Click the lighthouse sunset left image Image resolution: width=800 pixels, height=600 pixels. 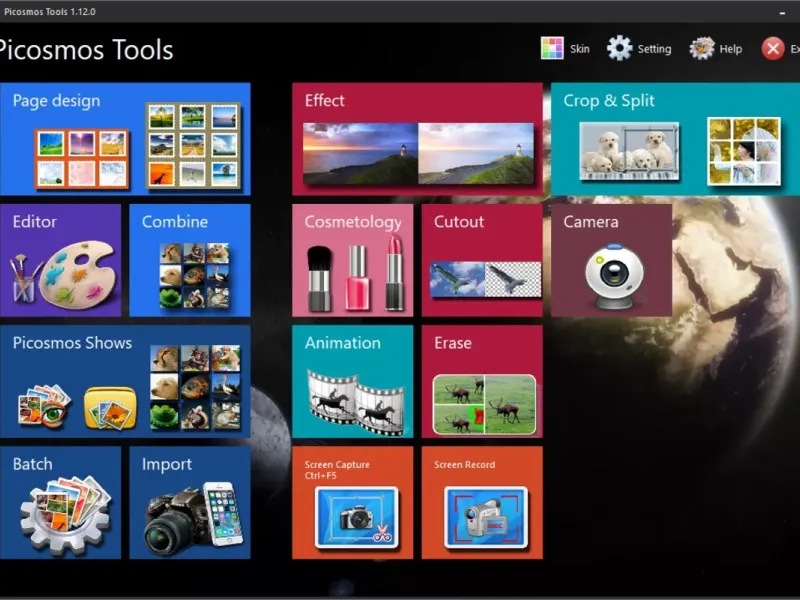tap(360, 153)
